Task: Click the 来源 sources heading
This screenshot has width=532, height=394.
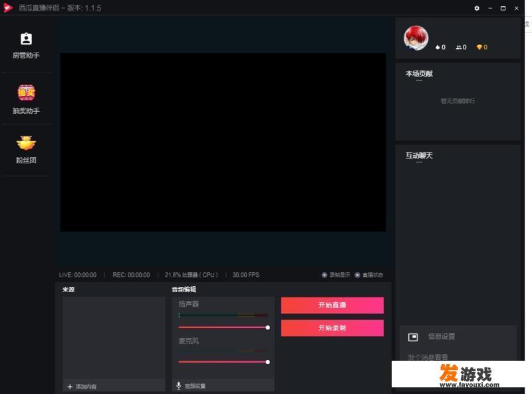Action: (x=68, y=290)
